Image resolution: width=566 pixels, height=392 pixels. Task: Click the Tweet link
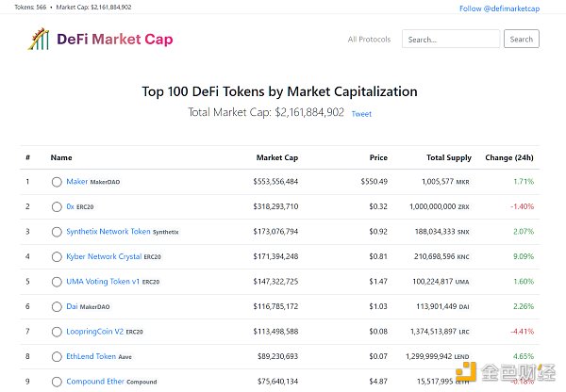(x=361, y=114)
